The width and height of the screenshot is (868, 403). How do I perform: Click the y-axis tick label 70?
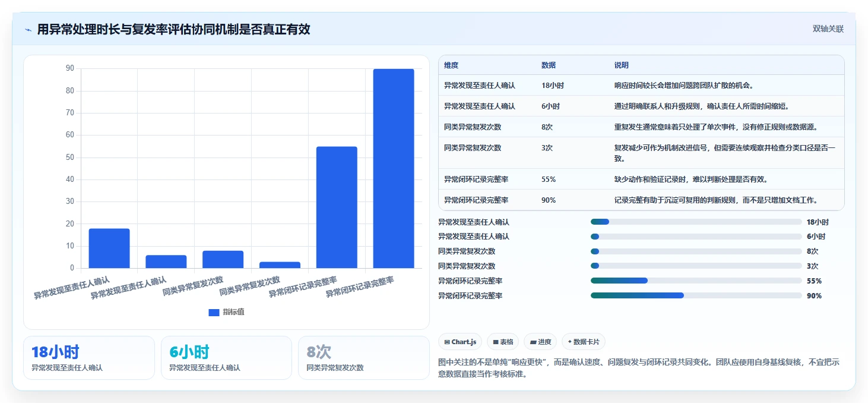70,113
